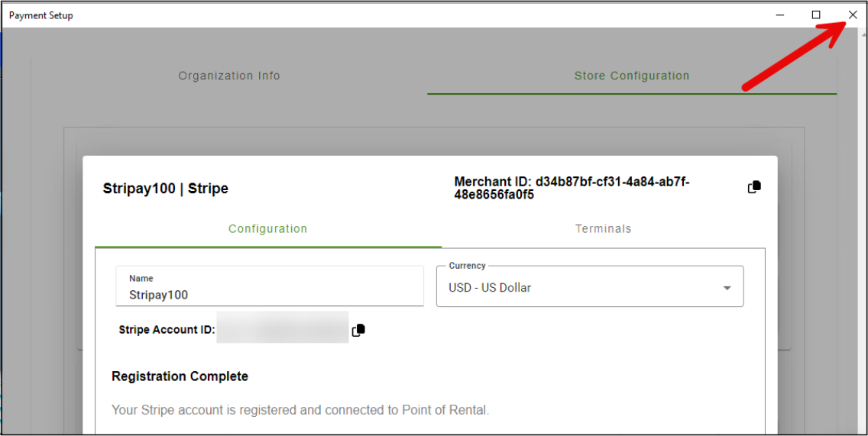This screenshot has height=436, width=868.
Task: Click the Stripe Account ID label
Action: click(167, 331)
